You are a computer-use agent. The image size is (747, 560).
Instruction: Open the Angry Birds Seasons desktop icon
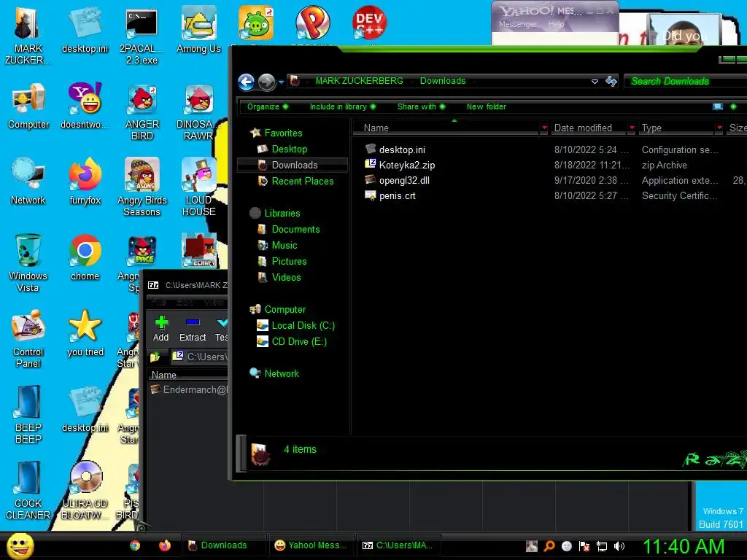click(x=142, y=187)
